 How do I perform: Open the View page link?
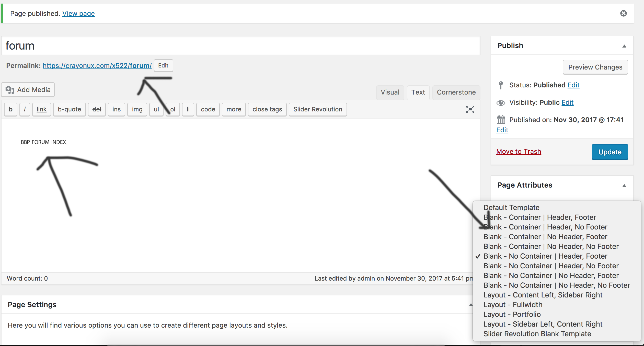[x=78, y=14]
